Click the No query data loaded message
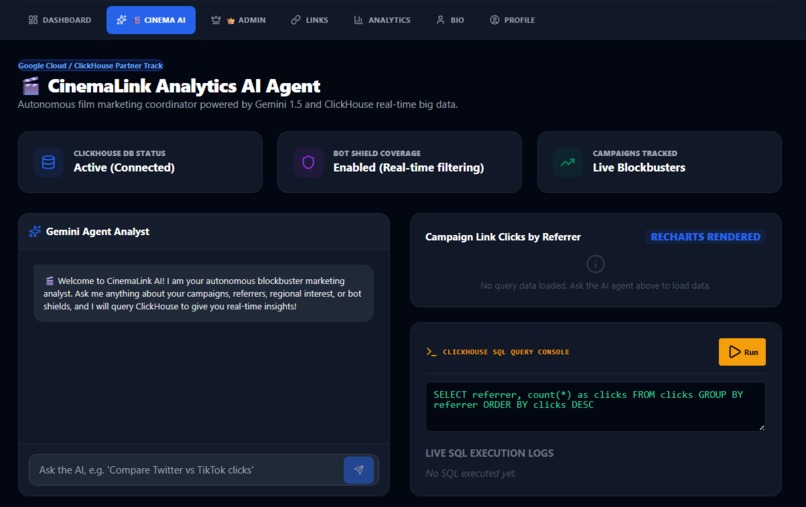806x507 pixels. click(x=595, y=285)
